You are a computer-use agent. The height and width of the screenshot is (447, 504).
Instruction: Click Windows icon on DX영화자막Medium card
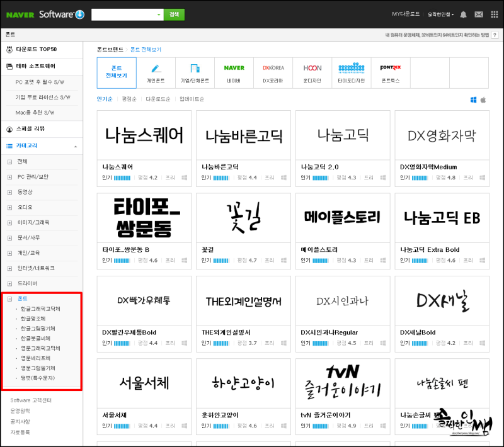[482, 178]
